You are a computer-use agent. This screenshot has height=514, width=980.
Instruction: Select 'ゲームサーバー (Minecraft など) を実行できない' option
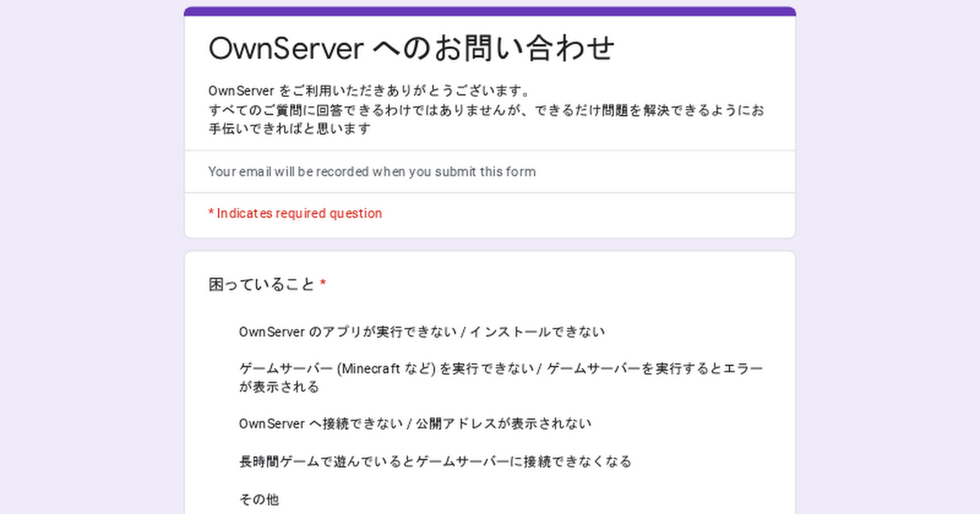[501, 378]
